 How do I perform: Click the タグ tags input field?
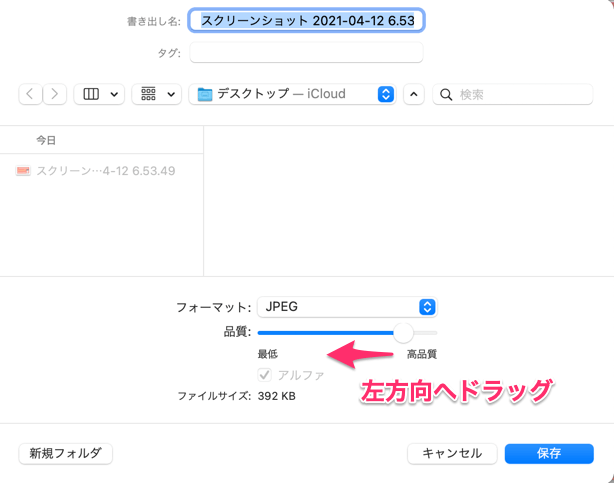coord(306,52)
